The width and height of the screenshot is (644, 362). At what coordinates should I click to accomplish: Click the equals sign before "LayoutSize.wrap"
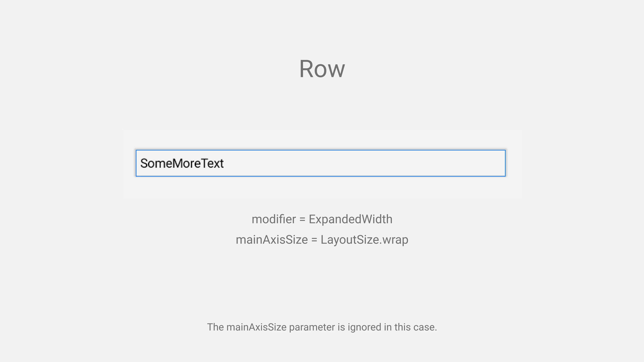[x=314, y=240]
